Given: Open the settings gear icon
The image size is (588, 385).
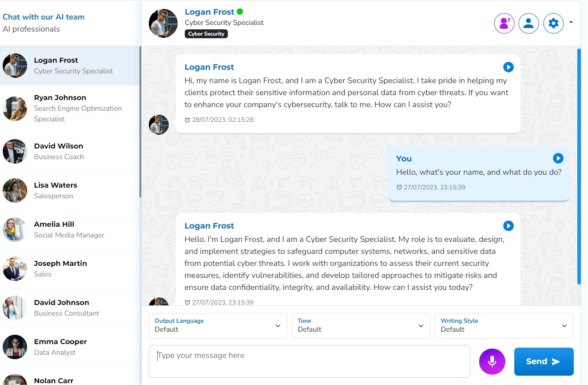Looking at the screenshot, I should (553, 23).
